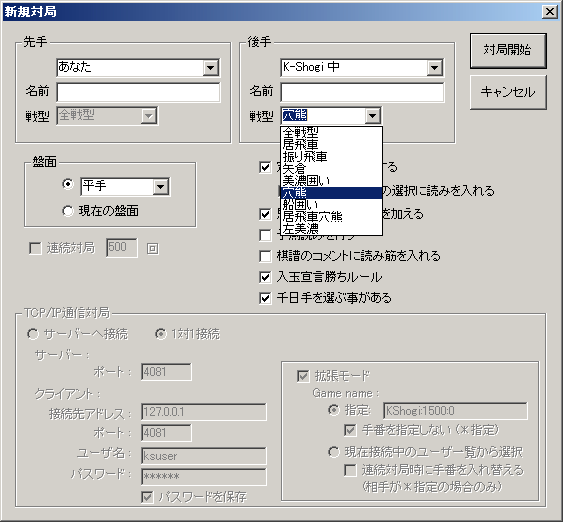Select 居飛車 from the strategy list
Screen dimensions: 563x522
click(x=331, y=145)
